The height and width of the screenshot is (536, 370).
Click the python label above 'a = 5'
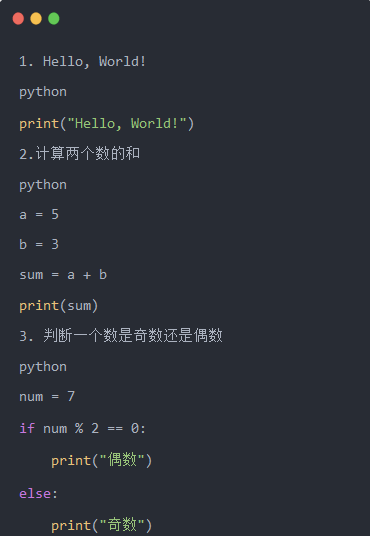[x=43, y=185]
